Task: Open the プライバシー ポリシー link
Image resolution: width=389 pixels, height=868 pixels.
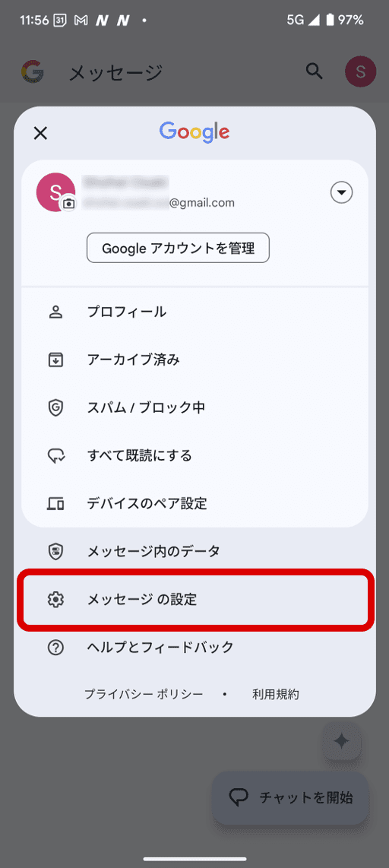Action: 144,694
